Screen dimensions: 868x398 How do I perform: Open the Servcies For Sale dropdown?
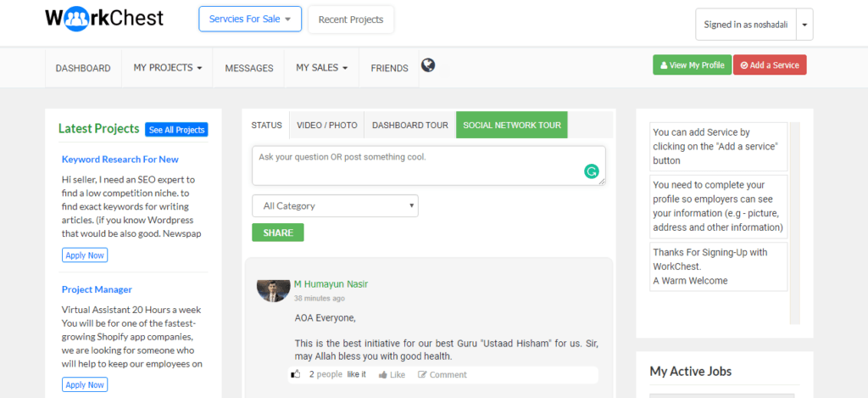(250, 20)
